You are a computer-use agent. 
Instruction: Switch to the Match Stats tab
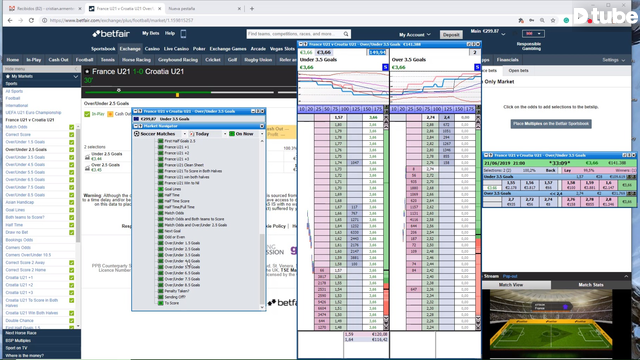tap(591, 285)
